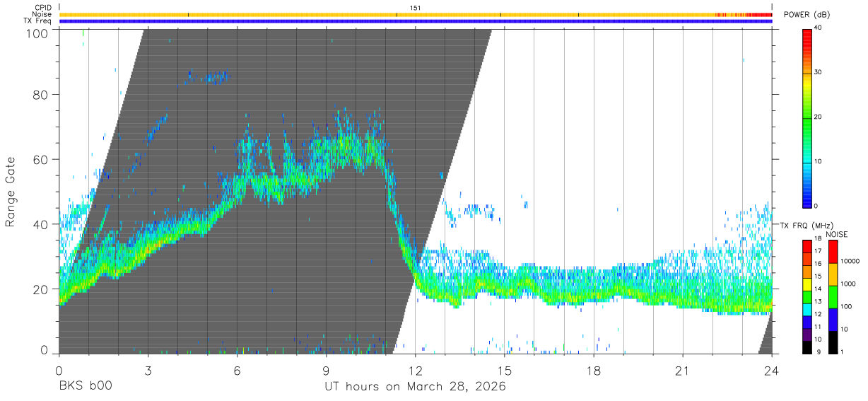The height and width of the screenshot is (401, 868).
Task: Click the 24 hour tick on UT axis
Action: pyautogui.click(x=772, y=370)
